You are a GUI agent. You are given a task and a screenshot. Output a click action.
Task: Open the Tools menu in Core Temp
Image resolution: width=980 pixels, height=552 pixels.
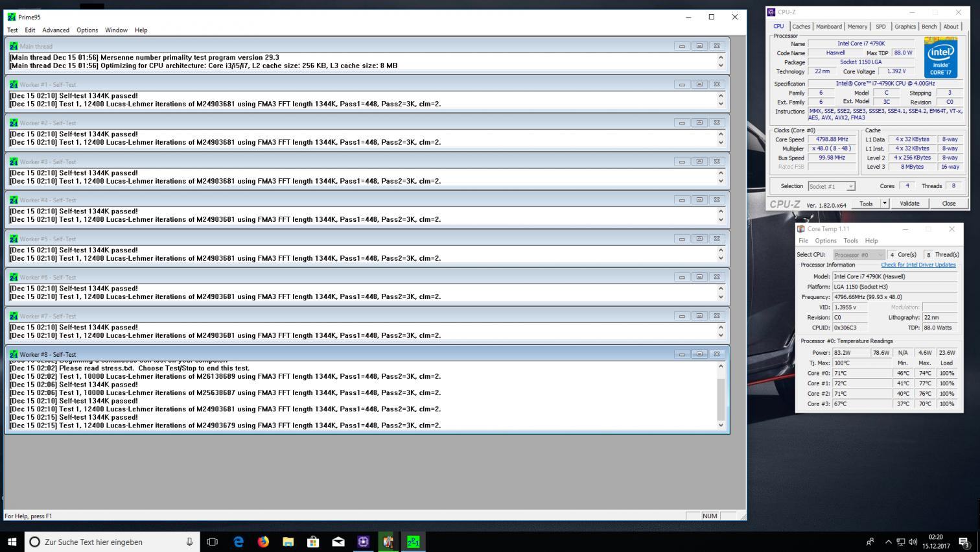tap(850, 241)
